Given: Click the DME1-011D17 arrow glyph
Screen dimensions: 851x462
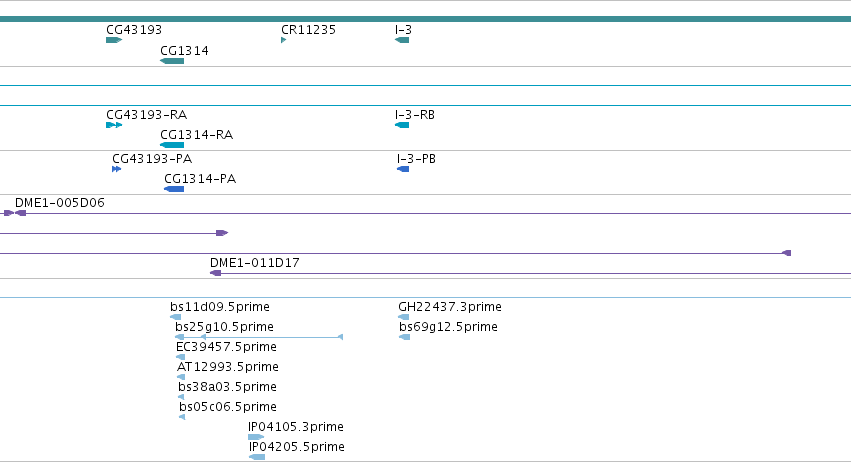Looking at the screenshot, I should coord(215,273).
